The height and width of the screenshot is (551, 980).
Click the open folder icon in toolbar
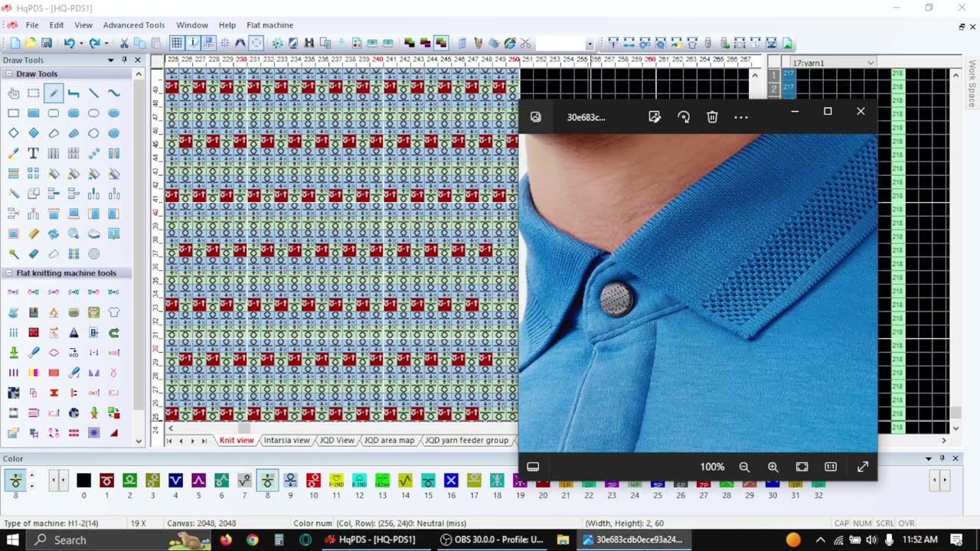click(x=31, y=44)
